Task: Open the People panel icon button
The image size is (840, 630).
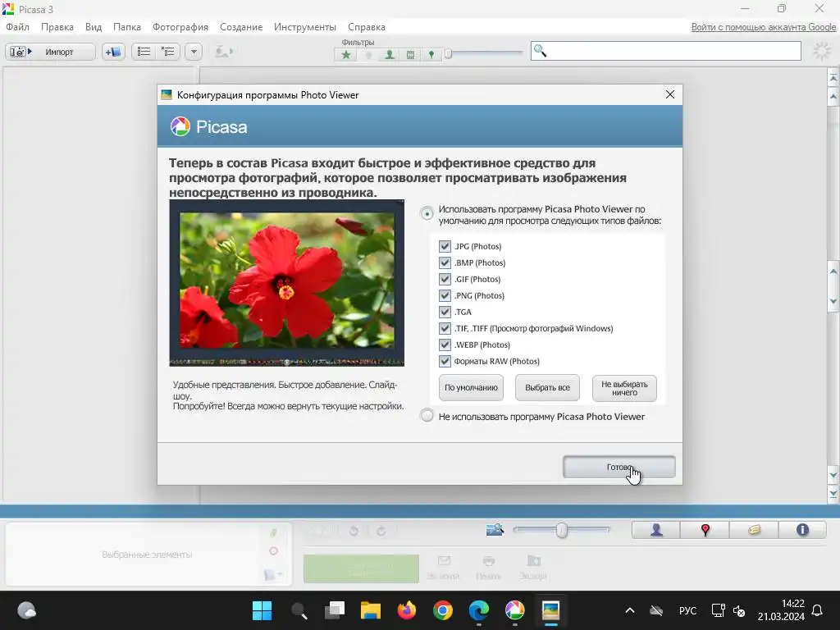Action: pyautogui.click(x=656, y=530)
